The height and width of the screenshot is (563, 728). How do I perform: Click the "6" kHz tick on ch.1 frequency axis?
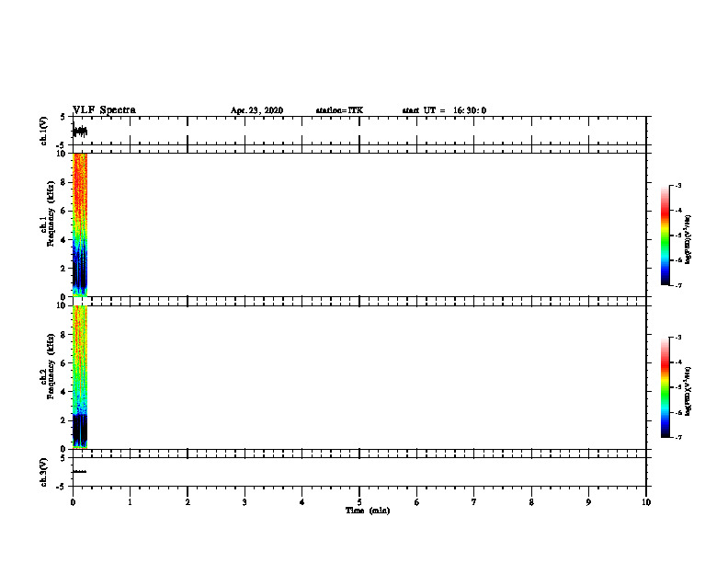[x=63, y=211]
